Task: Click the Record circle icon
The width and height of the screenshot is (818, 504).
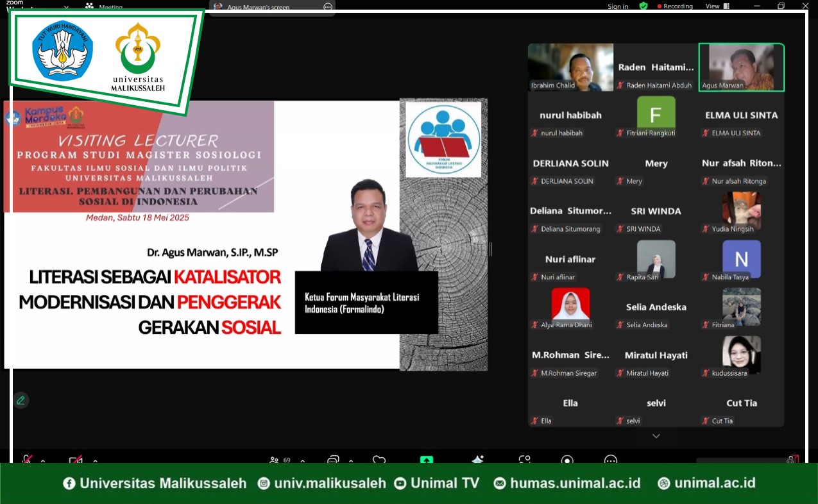Action: (x=567, y=460)
